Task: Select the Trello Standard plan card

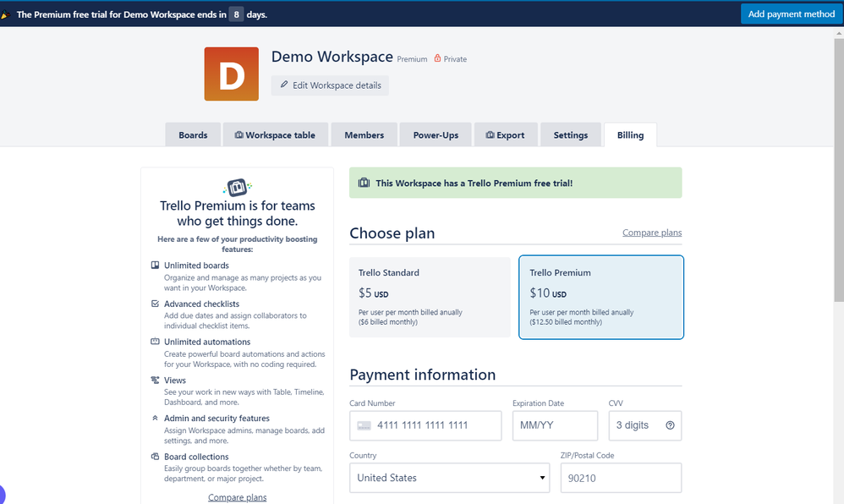Action: (x=431, y=297)
